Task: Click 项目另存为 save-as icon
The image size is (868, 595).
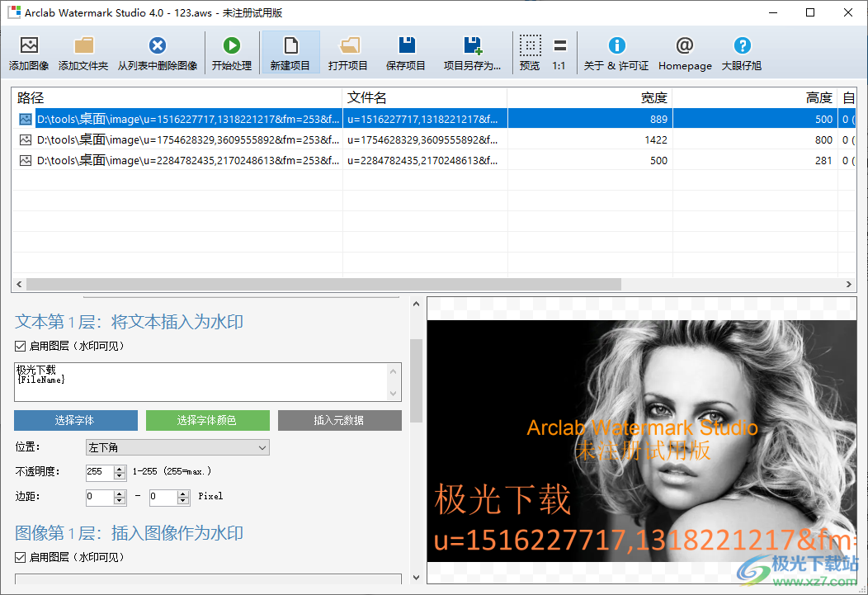Action: click(472, 45)
